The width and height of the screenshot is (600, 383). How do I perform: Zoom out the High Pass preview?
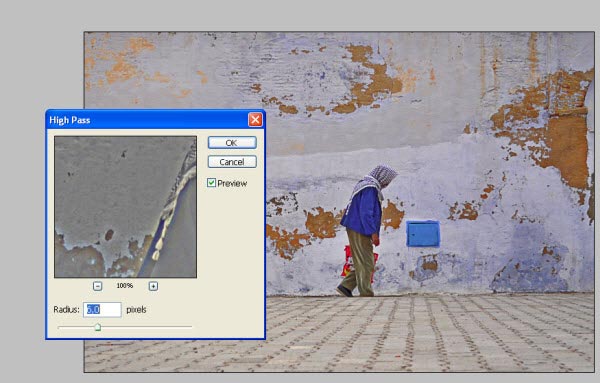pos(98,286)
